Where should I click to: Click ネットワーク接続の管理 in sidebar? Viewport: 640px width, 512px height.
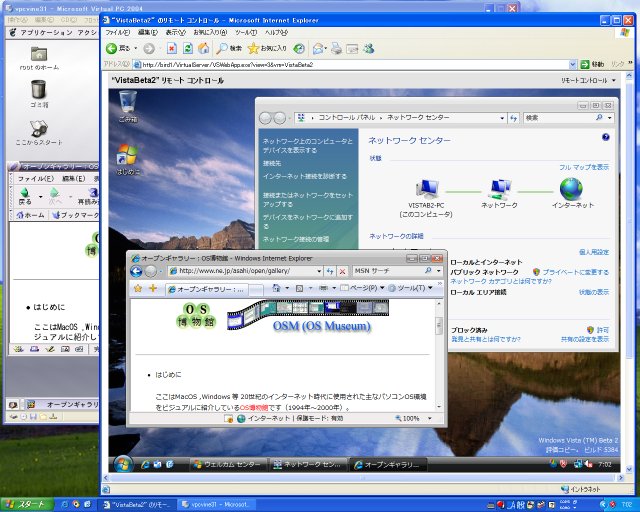(x=296, y=239)
